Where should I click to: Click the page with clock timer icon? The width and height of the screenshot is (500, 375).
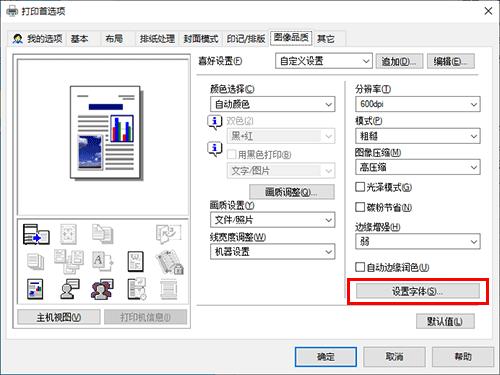137,289
